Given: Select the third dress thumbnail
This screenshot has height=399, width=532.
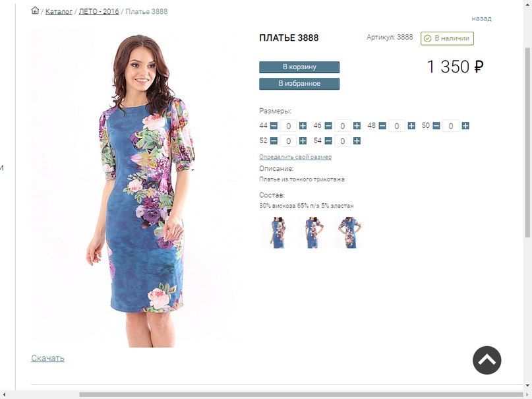Looking at the screenshot, I should tap(349, 233).
